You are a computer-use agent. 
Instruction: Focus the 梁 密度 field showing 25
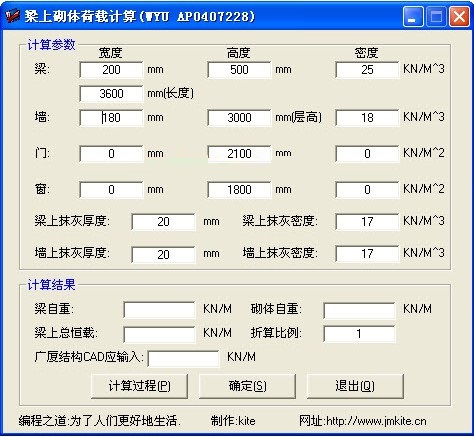point(367,70)
